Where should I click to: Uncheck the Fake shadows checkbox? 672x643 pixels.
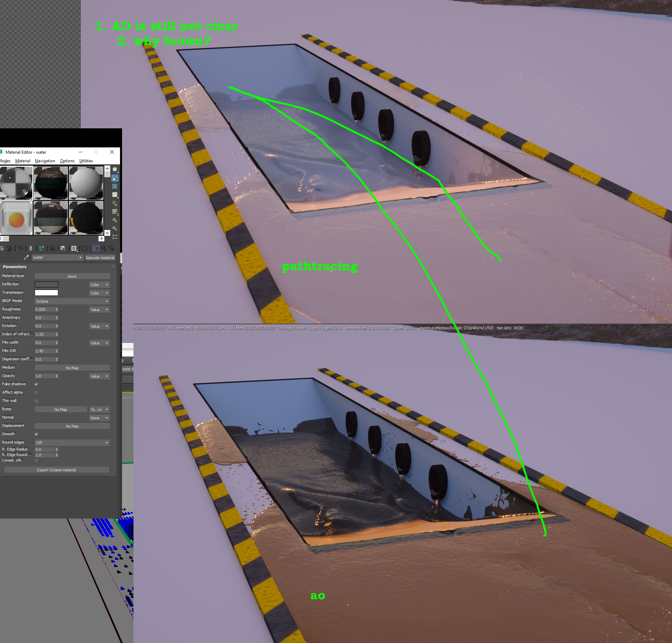36,384
